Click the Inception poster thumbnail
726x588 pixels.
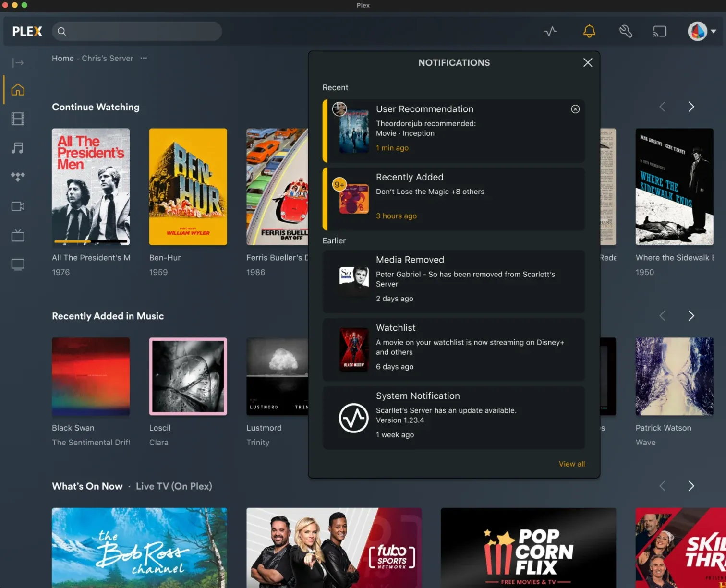354,131
